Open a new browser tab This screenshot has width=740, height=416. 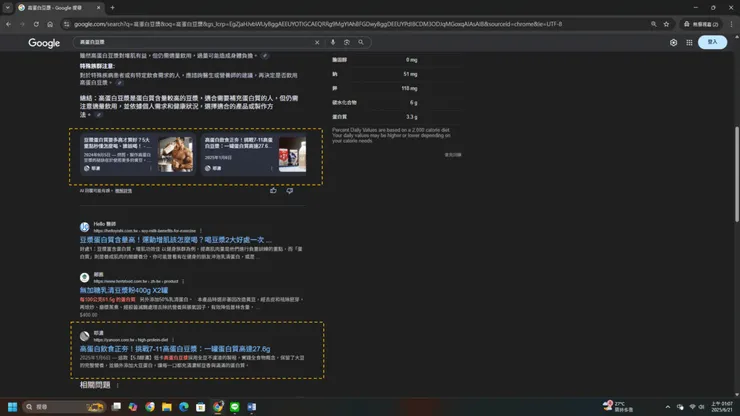tap(112, 8)
